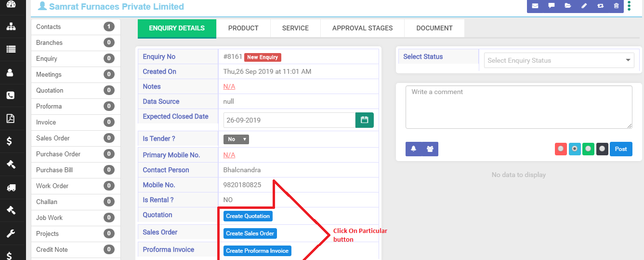
Task: Open Sales Order in the left list
Action: pos(76,138)
